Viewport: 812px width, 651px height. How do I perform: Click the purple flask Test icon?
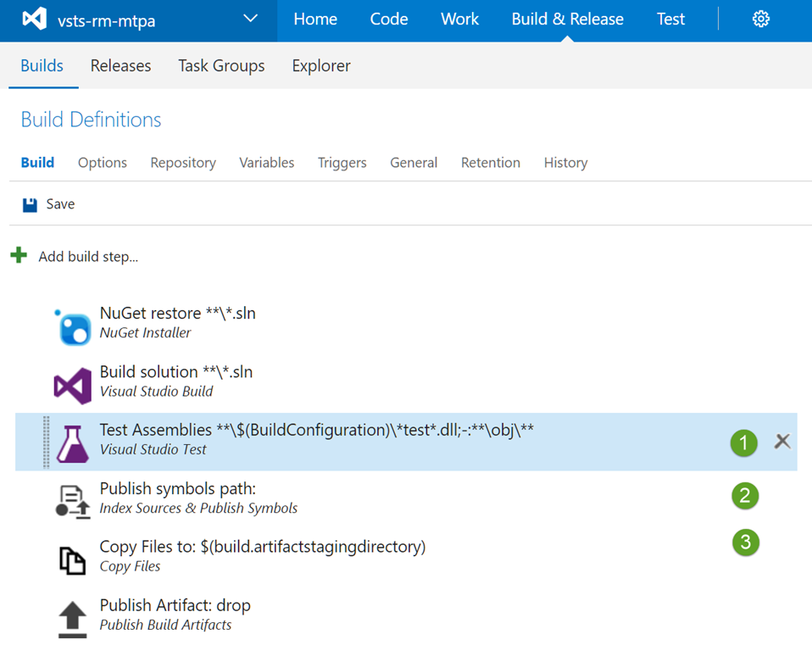pyautogui.click(x=73, y=443)
